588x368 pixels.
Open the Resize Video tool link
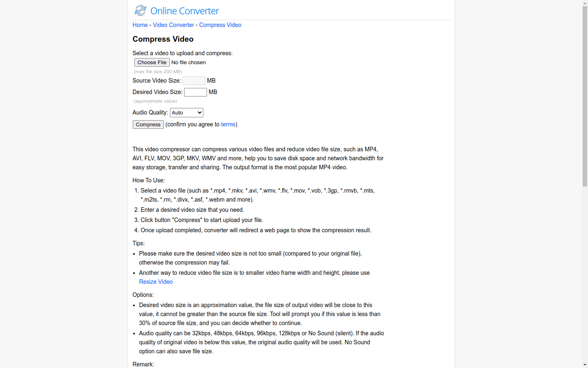156,282
